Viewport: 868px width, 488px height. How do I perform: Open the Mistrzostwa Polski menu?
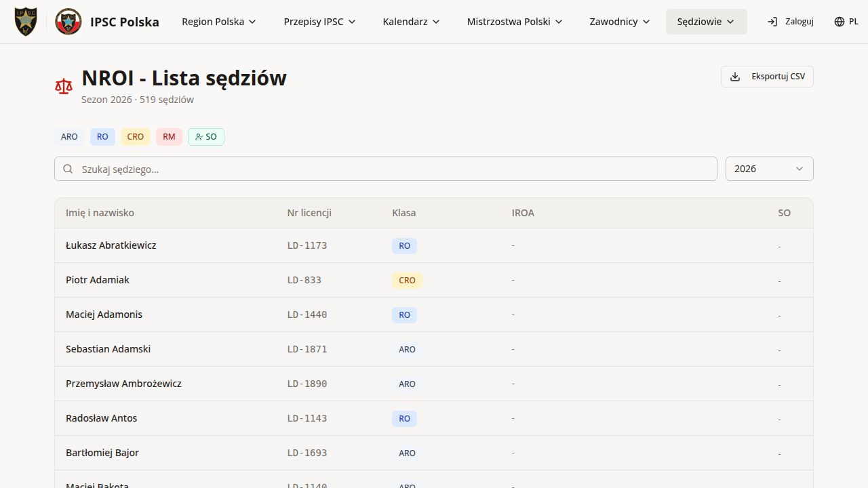(515, 22)
